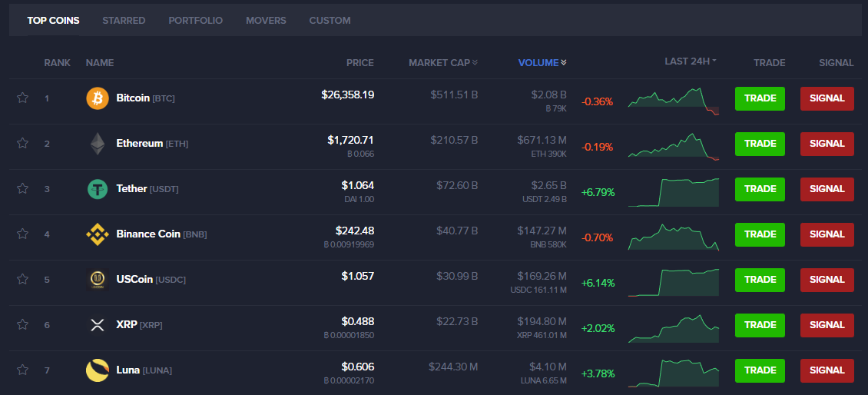Open the Bitcoin 24h sparkline chart
This screenshot has width=868, height=395.
(x=674, y=101)
